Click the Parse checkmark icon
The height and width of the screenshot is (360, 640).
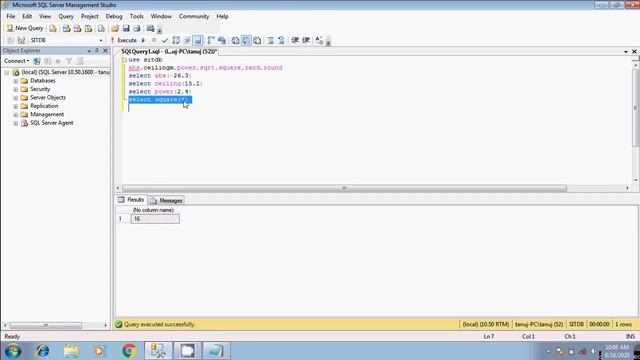[x=165, y=40]
